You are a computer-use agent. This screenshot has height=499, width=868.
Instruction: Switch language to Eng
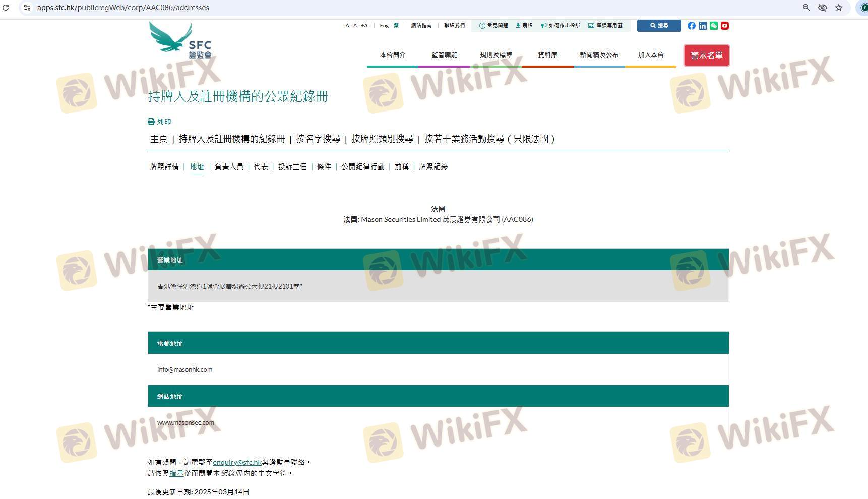pos(384,26)
